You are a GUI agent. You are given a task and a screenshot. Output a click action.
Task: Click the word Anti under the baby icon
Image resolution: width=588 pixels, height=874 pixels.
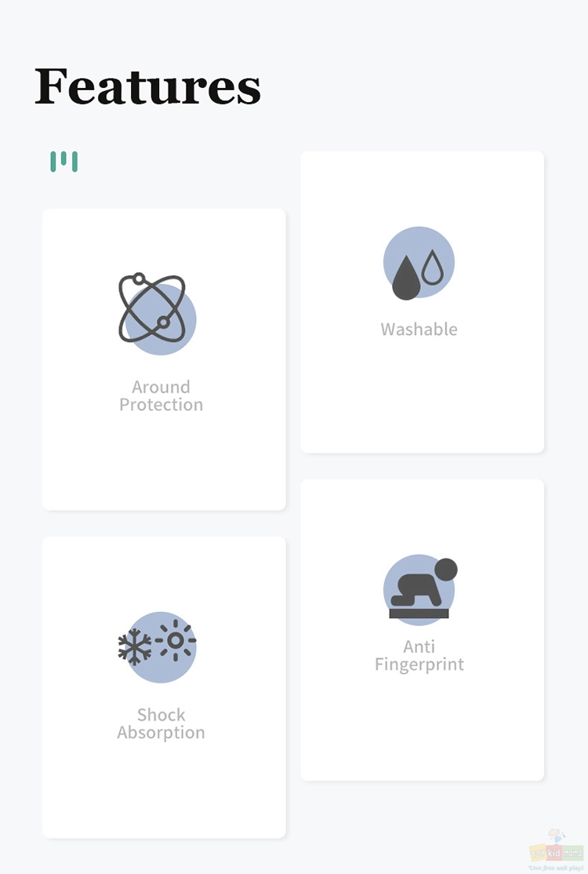point(419,646)
